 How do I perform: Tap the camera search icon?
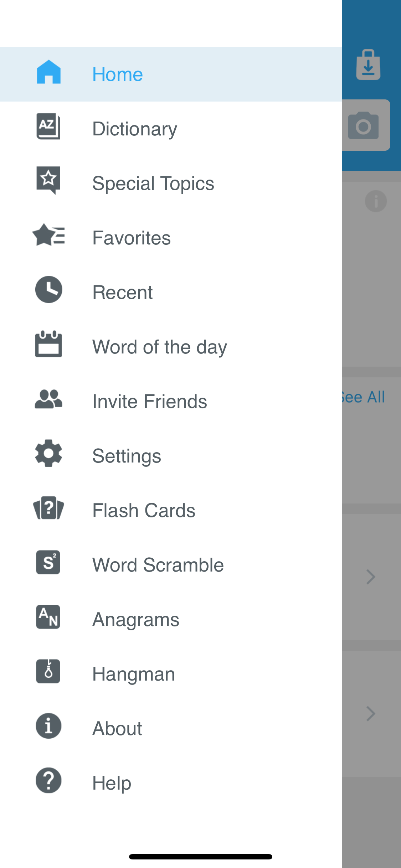tap(364, 125)
